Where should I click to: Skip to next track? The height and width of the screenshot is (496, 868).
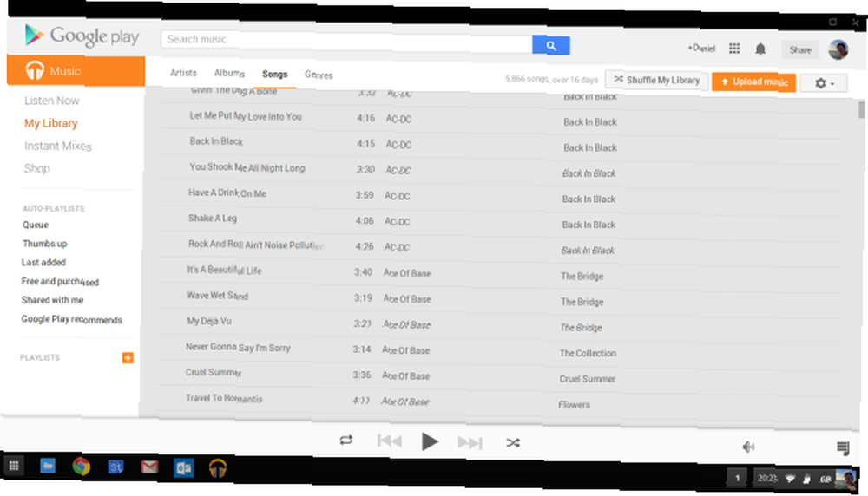(470, 442)
